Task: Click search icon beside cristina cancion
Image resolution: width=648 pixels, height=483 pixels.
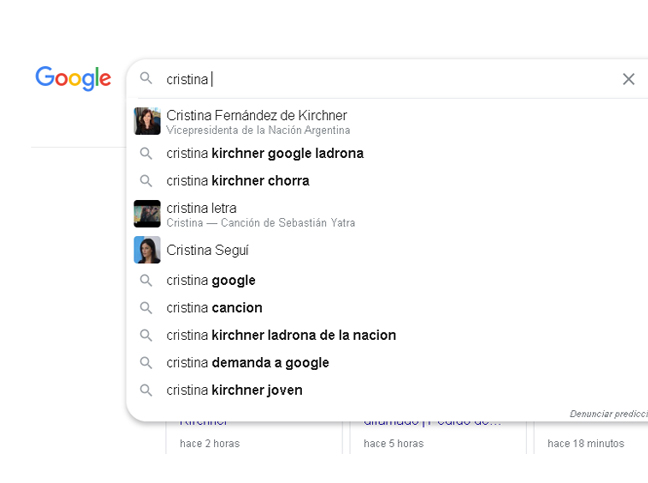Action: 146,308
